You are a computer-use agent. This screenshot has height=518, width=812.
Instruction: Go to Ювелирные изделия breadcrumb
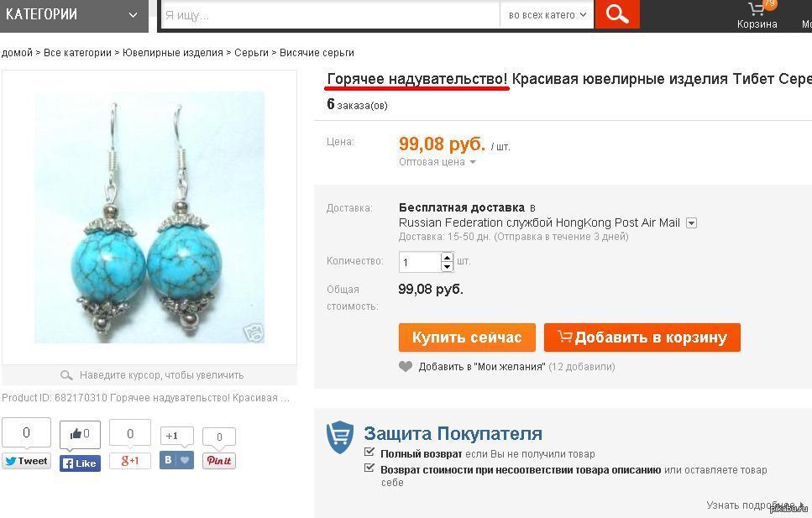(x=172, y=53)
